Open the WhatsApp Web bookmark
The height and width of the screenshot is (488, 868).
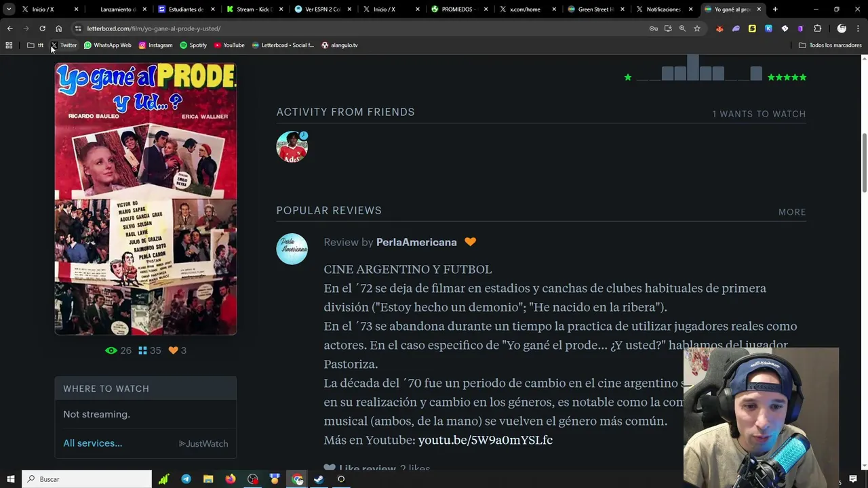click(x=107, y=45)
